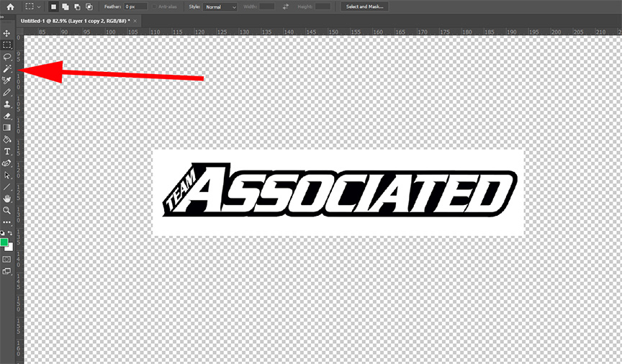This screenshot has width=622, height=364.
Task: Select the Brush tool
Action: [6, 92]
